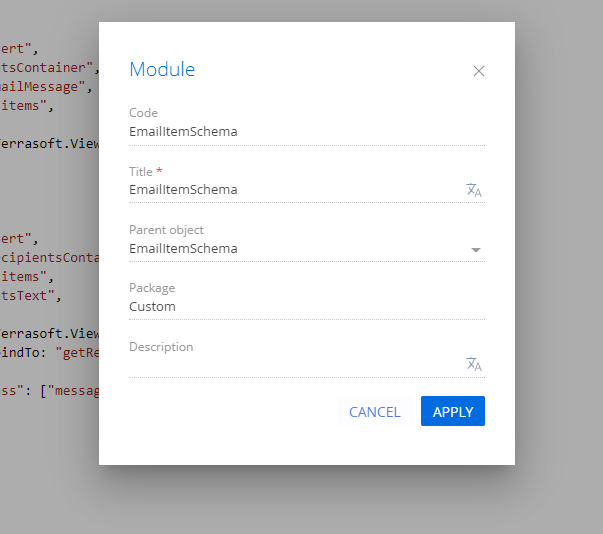Apply the Module settings
This screenshot has height=534, width=603.
coord(453,411)
